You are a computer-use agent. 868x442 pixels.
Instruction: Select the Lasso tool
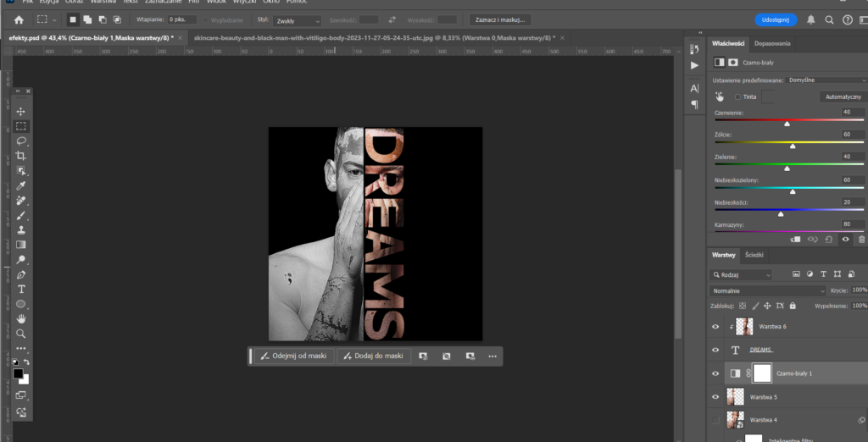21,141
